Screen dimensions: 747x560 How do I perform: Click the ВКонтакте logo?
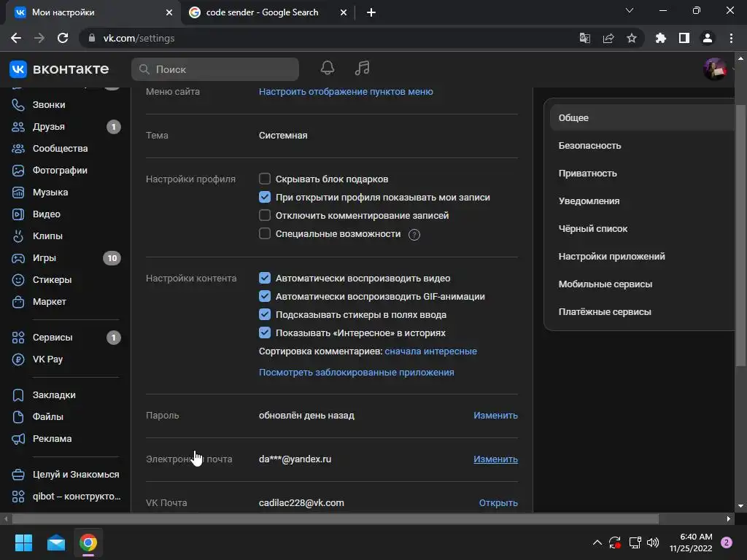click(x=59, y=69)
